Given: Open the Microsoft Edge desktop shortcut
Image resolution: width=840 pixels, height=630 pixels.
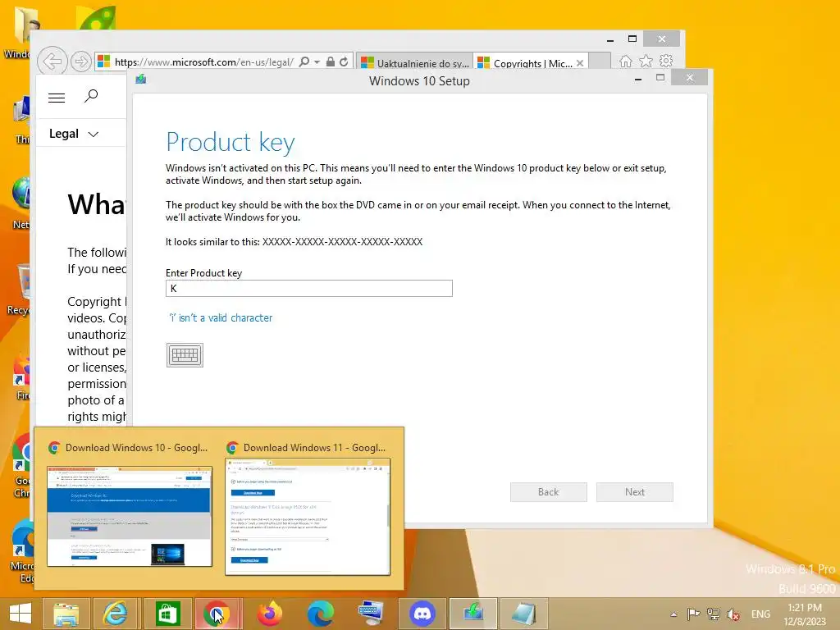Looking at the screenshot, I should click(x=21, y=552).
